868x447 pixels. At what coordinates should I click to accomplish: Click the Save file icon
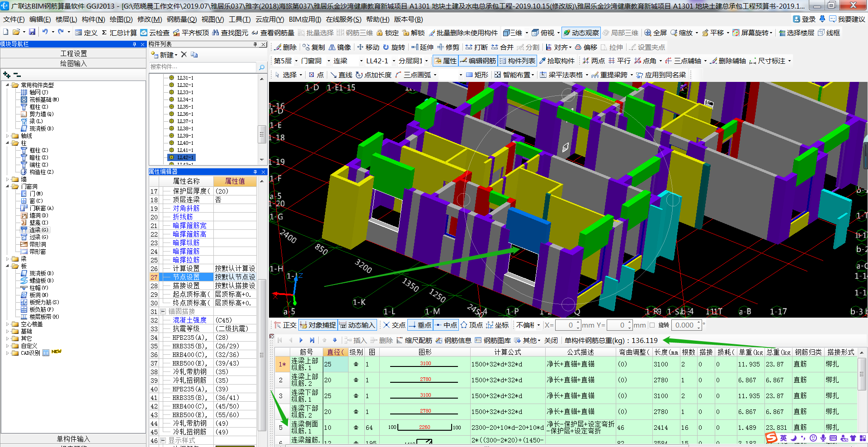[x=32, y=32]
